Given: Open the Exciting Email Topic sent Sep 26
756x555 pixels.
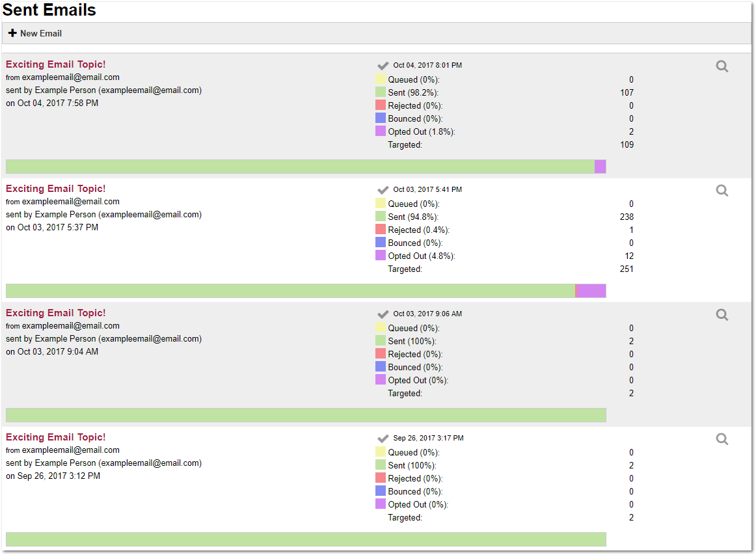Looking at the screenshot, I should 55,437.
